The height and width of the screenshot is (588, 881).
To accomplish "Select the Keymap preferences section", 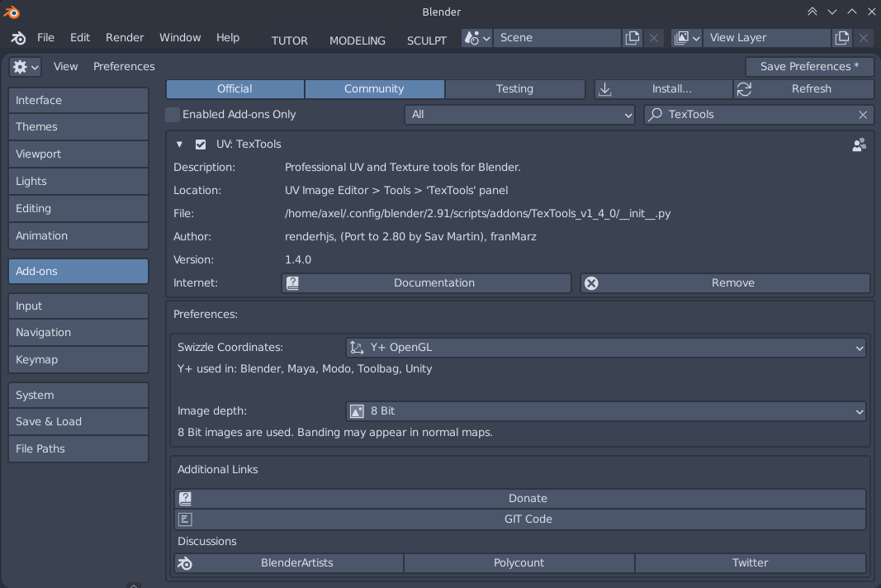I will click(78, 360).
